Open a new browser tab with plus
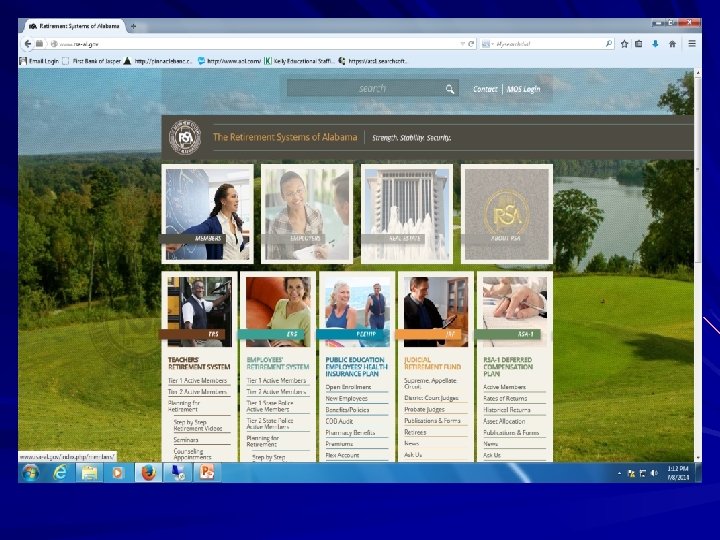 (x=133, y=26)
